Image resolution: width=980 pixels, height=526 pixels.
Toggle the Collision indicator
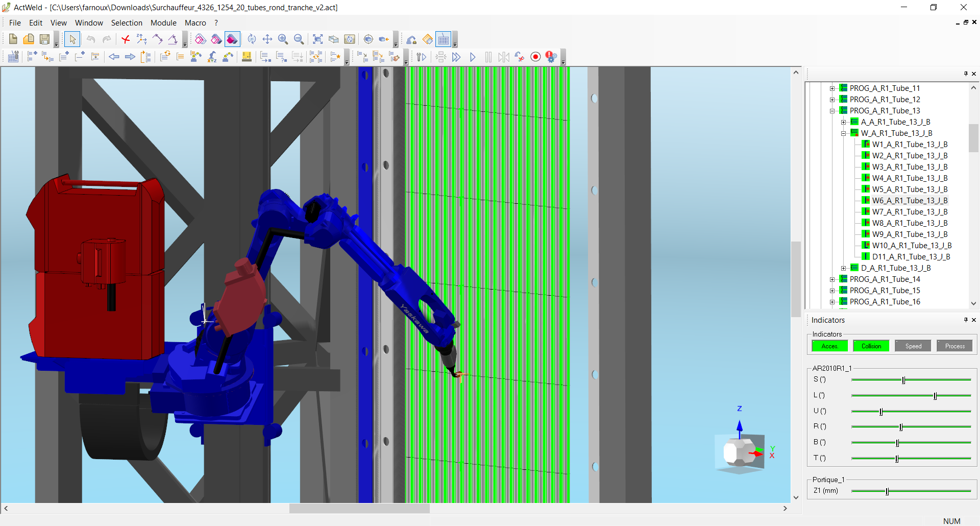871,346
